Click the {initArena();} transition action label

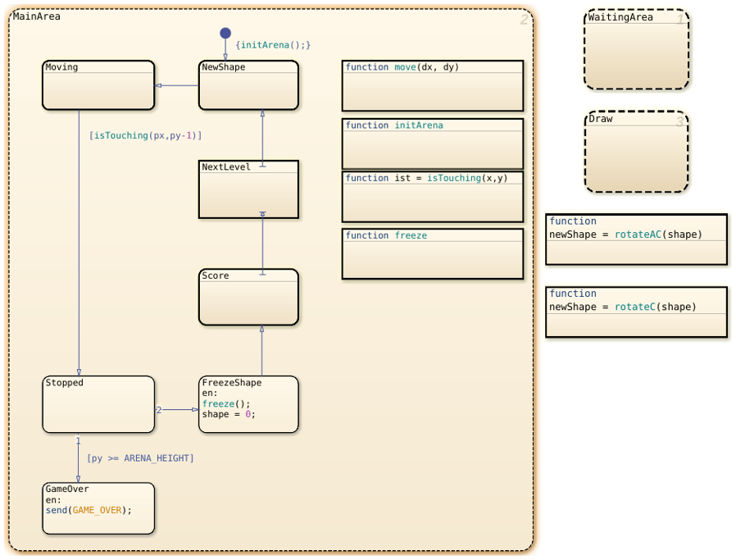click(273, 45)
